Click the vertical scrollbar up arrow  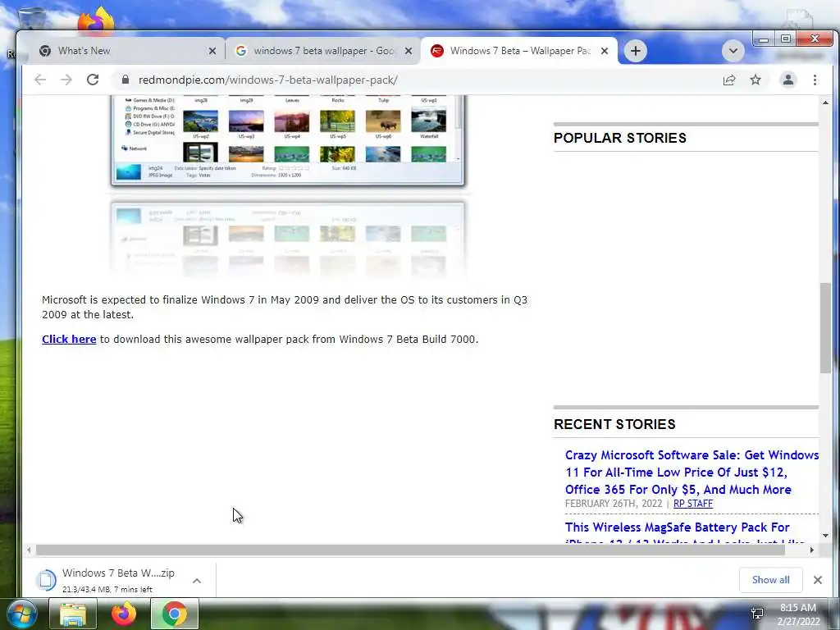825,103
